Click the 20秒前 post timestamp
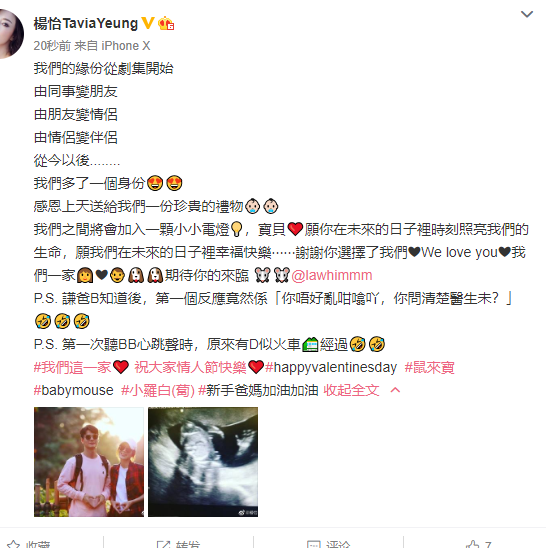 (x=52, y=46)
